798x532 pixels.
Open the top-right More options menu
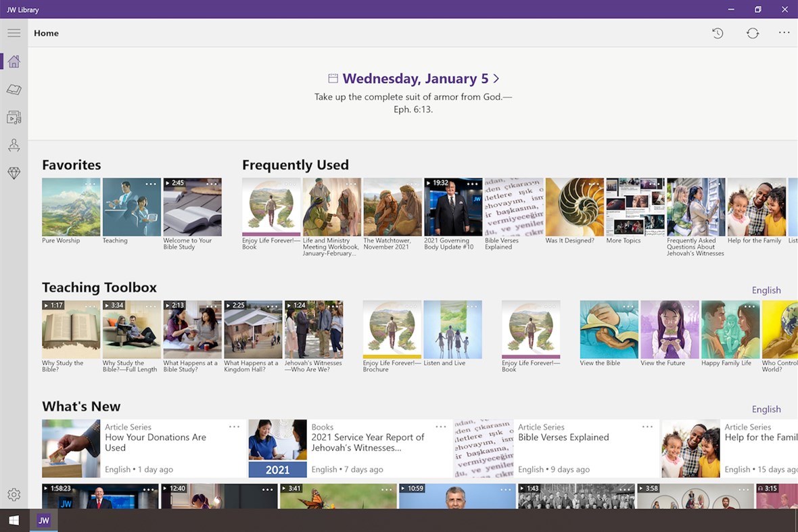[x=784, y=32]
